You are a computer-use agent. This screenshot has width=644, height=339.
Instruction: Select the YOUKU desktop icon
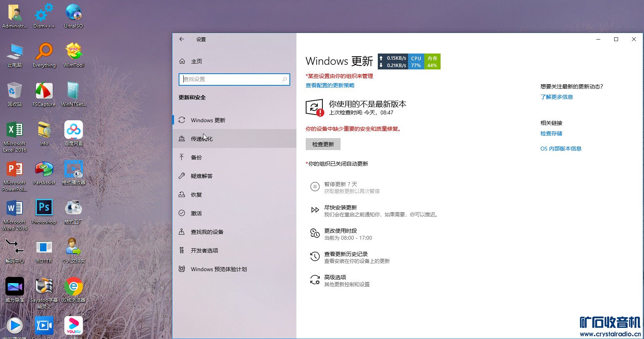click(x=73, y=327)
